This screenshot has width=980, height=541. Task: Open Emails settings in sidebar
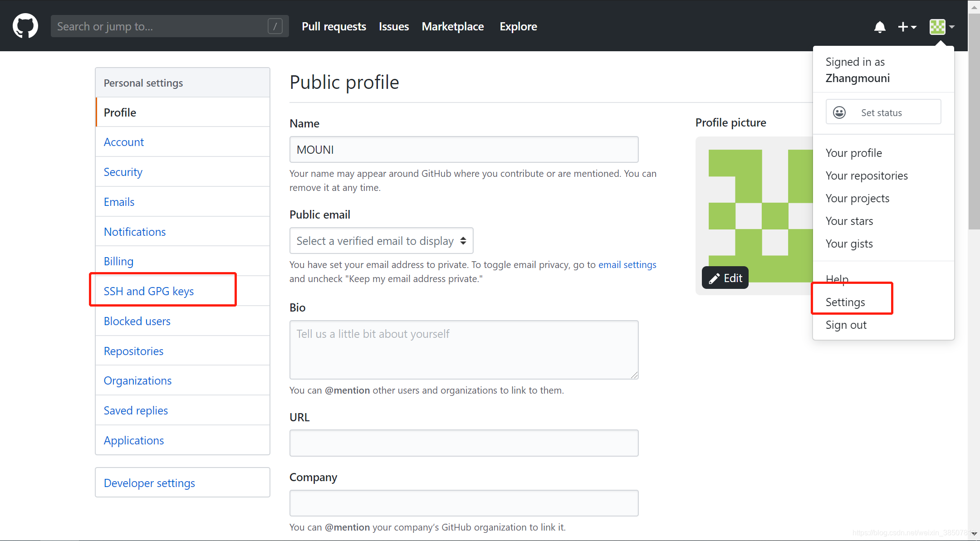183,202
